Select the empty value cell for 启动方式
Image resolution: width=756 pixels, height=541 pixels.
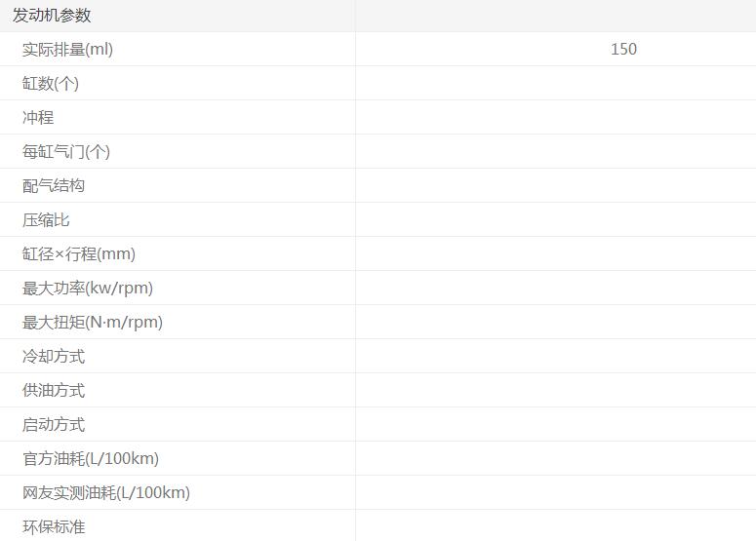[555, 424]
